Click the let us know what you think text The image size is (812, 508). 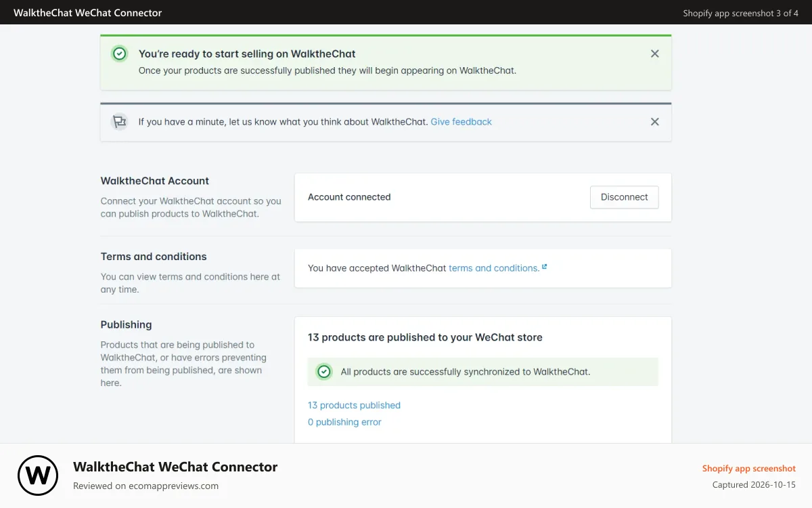tap(284, 122)
